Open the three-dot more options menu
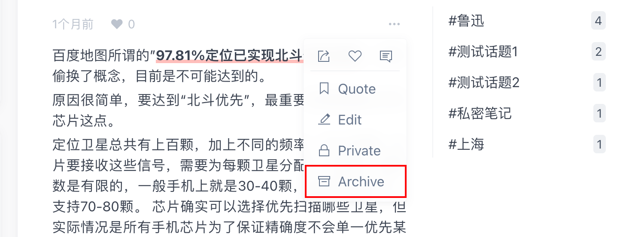This screenshot has height=237, width=644. click(x=394, y=24)
